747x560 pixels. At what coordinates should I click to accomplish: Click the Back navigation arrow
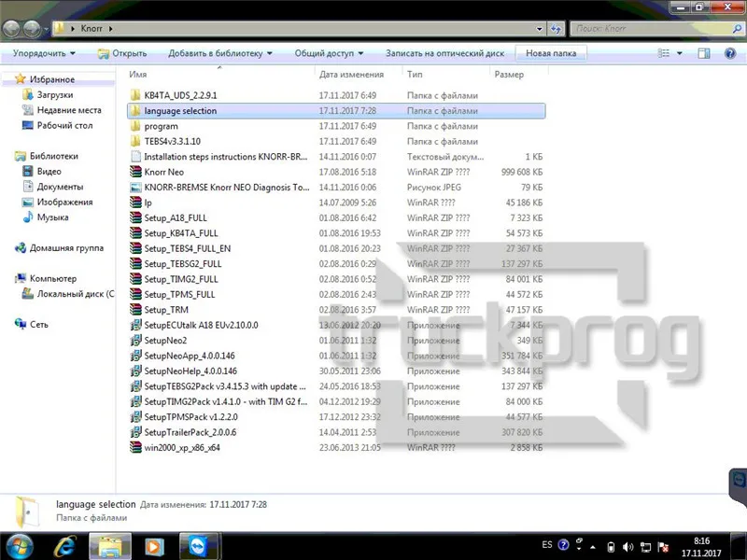point(12,29)
